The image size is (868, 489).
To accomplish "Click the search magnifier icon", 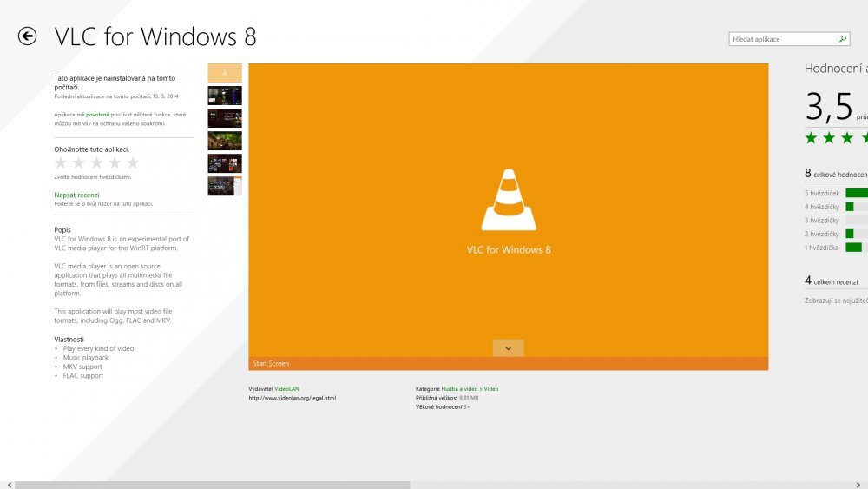I will 843,39.
